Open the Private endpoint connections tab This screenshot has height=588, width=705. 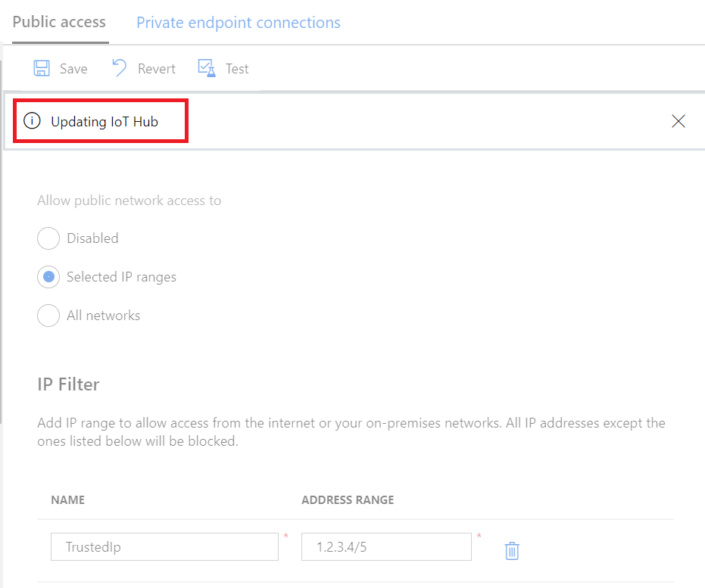(x=238, y=23)
